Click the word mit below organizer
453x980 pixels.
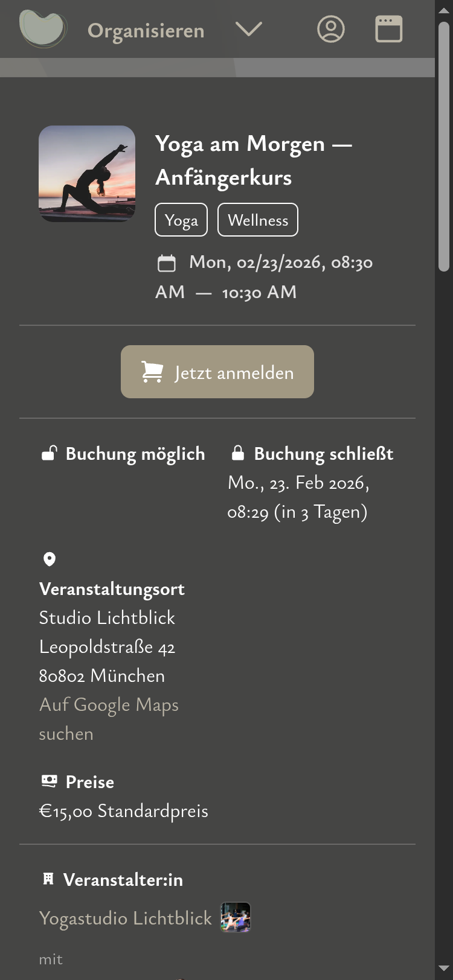51,959
